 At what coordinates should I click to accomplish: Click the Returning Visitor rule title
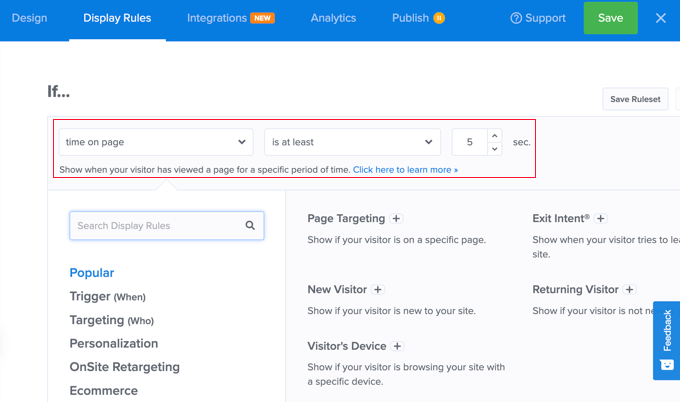tap(575, 290)
